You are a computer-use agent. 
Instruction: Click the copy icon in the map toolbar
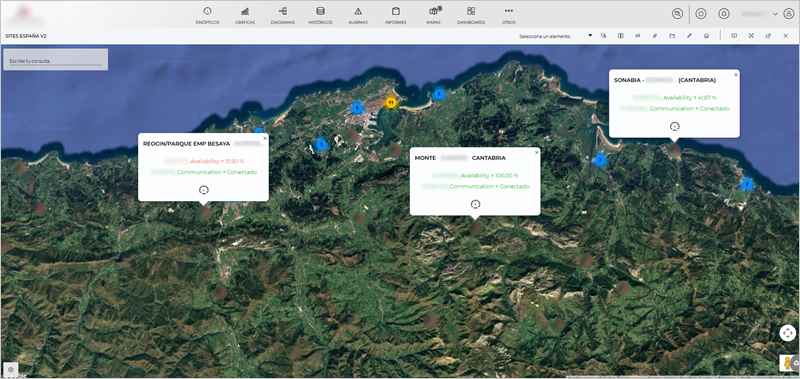click(x=604, y=36)
